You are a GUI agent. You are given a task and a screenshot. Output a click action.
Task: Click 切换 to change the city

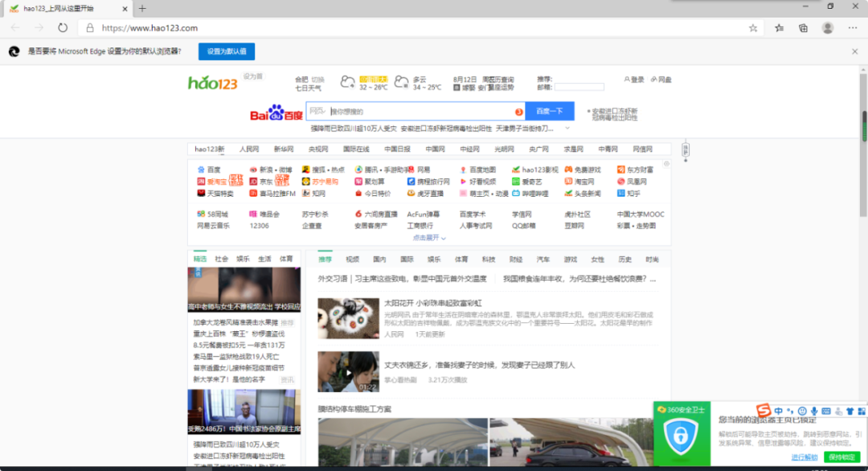[317, 80]
